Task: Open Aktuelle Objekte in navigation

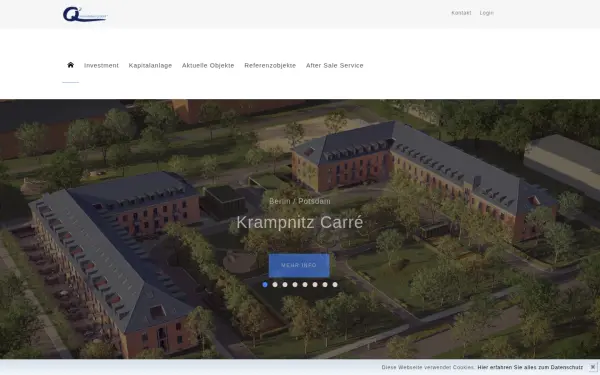Action: [x=208, y=65]
